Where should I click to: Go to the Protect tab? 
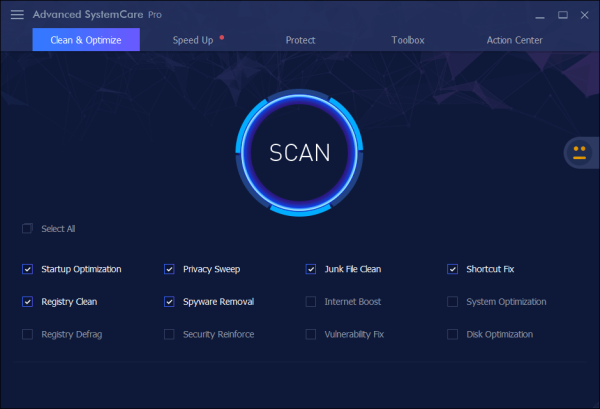click(300, 40)
